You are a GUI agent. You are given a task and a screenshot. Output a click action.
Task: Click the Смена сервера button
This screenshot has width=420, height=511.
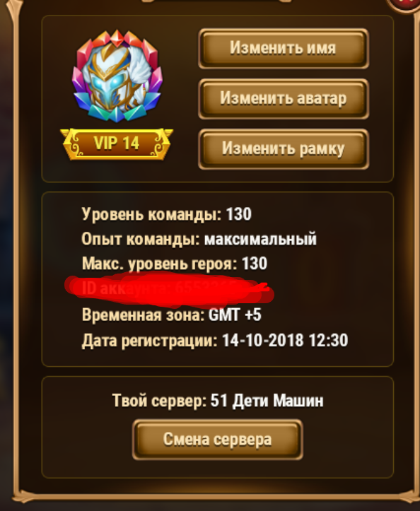pyautogui.click(x=218, y=440)
